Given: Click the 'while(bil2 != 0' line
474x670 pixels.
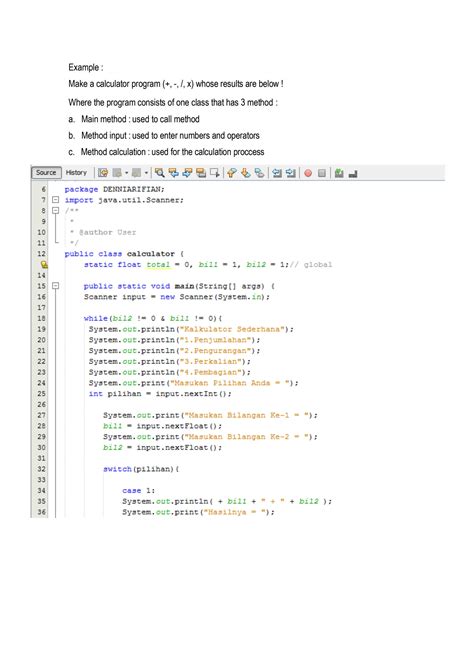Looking at the screenshot, I should [153, 318].
